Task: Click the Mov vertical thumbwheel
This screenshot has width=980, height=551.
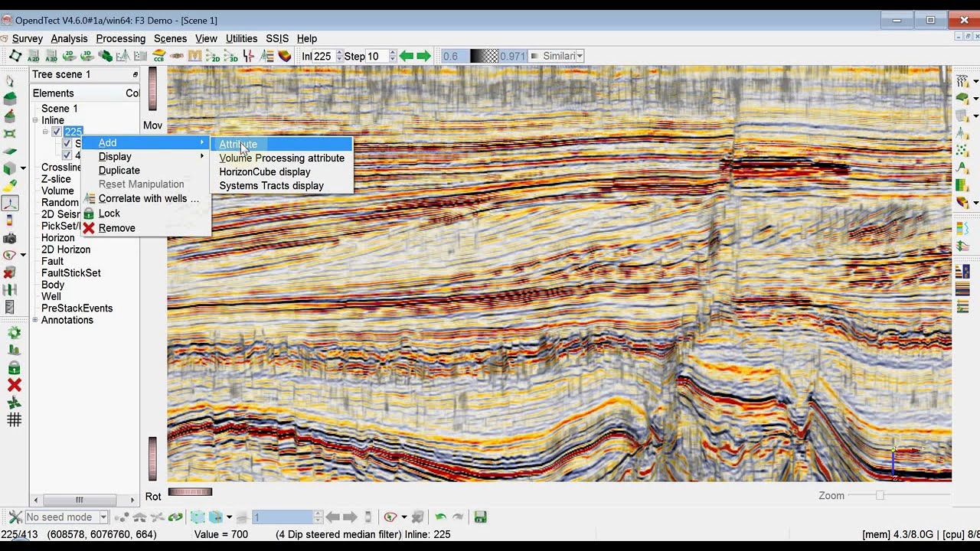Action: click(x=152, y=90)
